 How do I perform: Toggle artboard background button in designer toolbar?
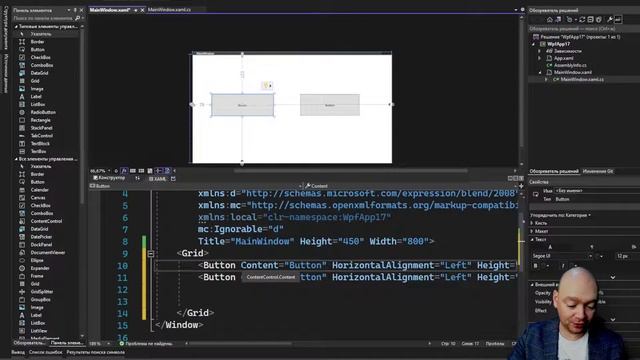pyautogui.click(x=150, y=171)
